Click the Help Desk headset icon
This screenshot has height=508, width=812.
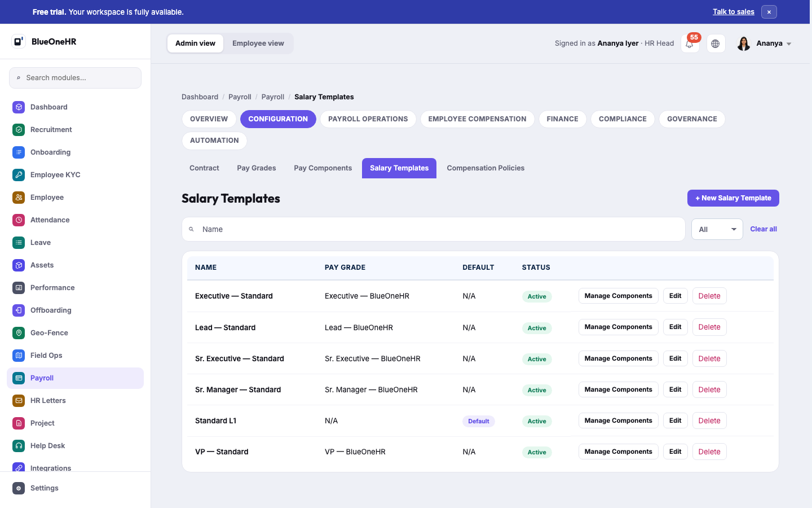click(x=19, y=446)
